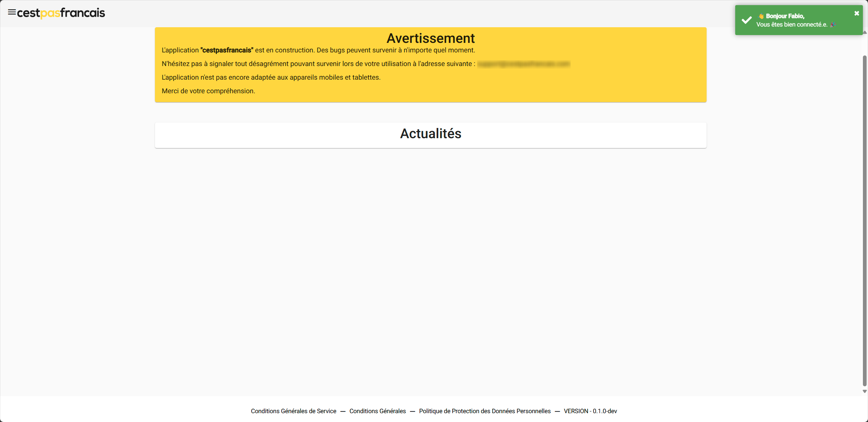Click the Actualités heading
This screenshot has height=422, width=868.
(431, 134)
